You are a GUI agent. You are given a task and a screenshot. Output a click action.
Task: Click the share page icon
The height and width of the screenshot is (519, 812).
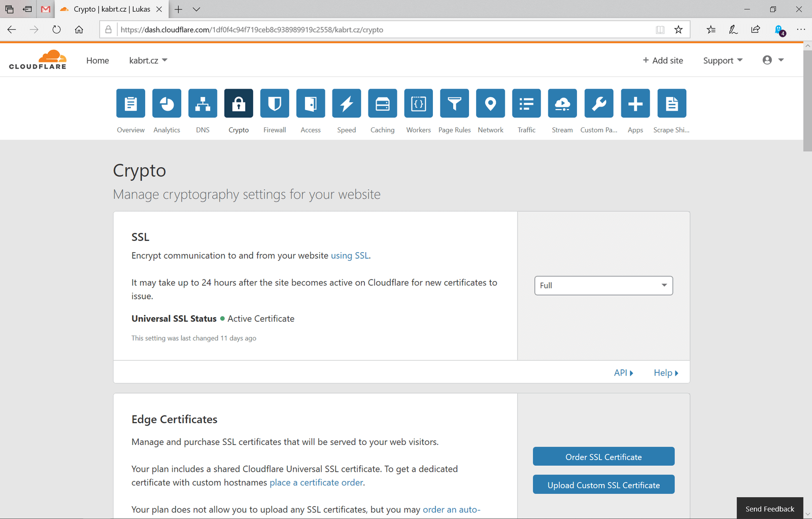point(756,29)
